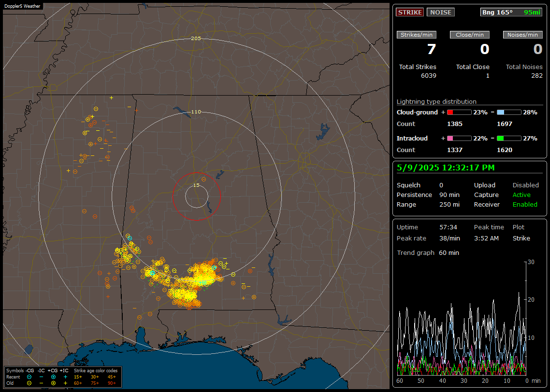Click the 22% intracloud percentage
This screenshot has height=392, width=550.
(480, 139)
